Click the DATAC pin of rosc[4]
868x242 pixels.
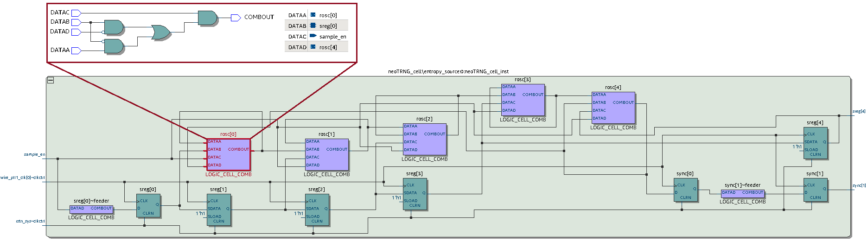[599, 110]
